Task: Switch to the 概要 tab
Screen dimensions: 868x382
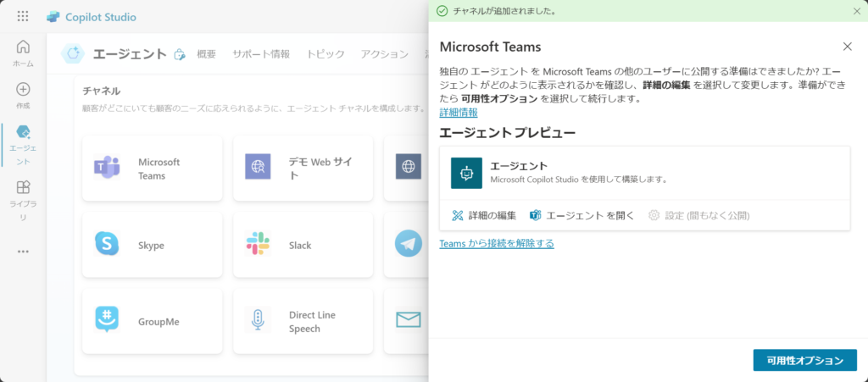Action: pyautogui.click(x=206, y=54)
